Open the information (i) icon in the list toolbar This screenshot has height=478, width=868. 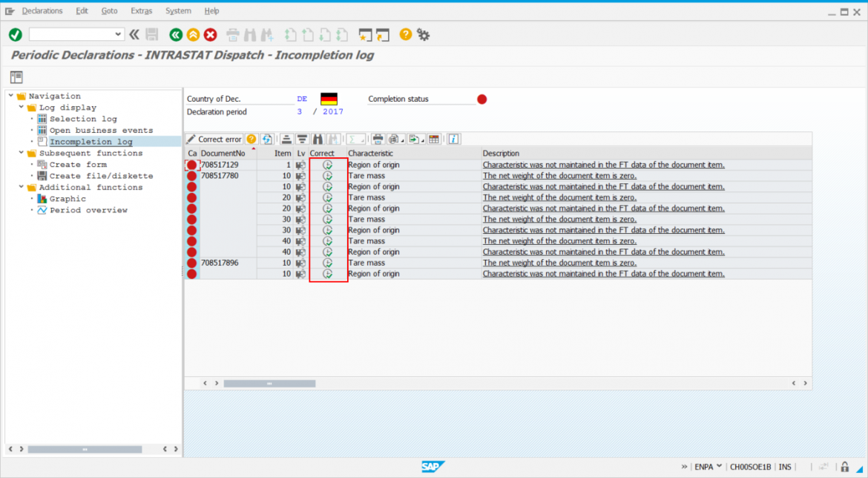coord(454,139)
